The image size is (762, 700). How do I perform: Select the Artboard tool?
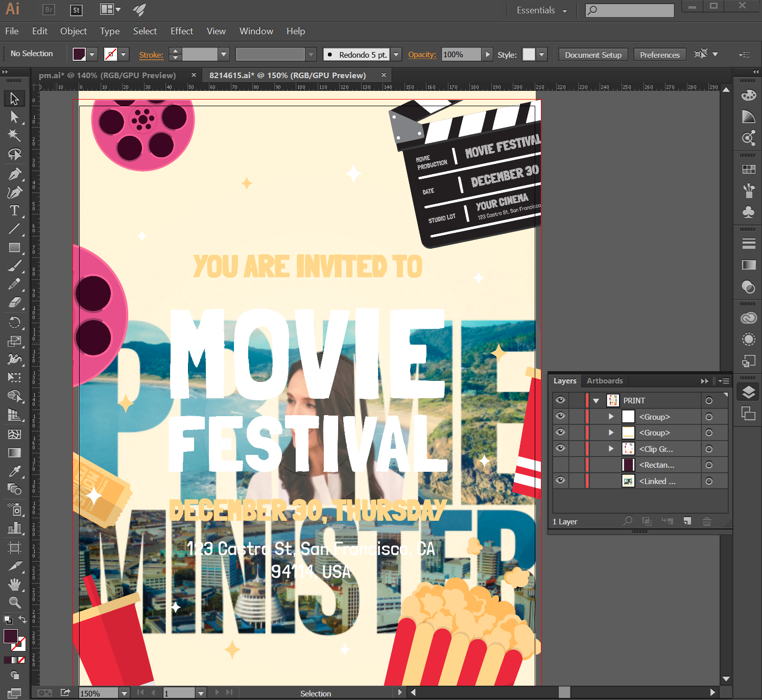pyautogui.click(x=14, y=548)
